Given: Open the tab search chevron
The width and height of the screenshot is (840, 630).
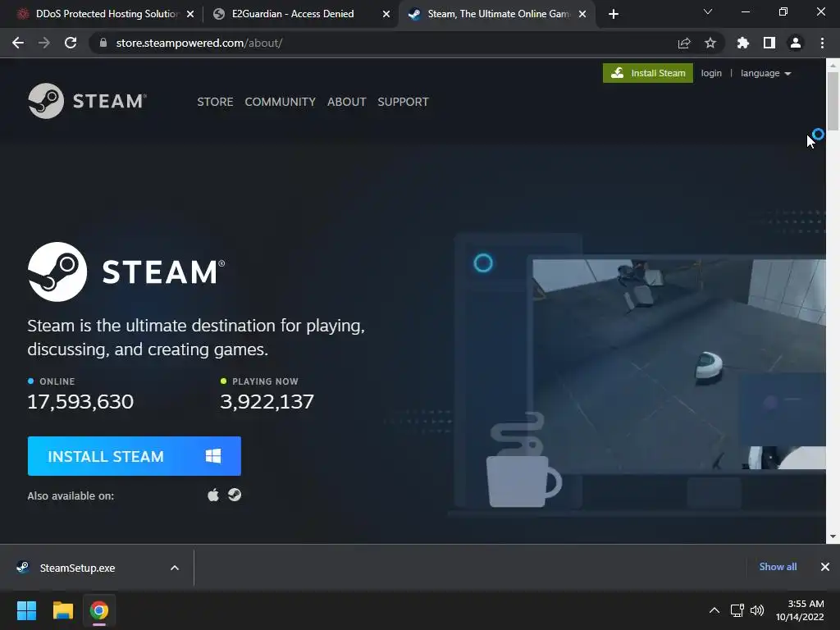Looking at the screenshot, I should [708, 11].
